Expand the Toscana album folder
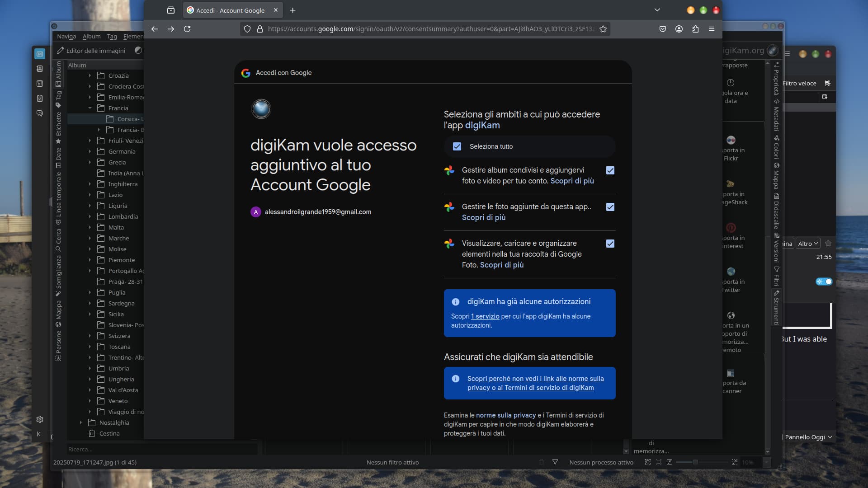868x488 pixels. tap(90, 347)
